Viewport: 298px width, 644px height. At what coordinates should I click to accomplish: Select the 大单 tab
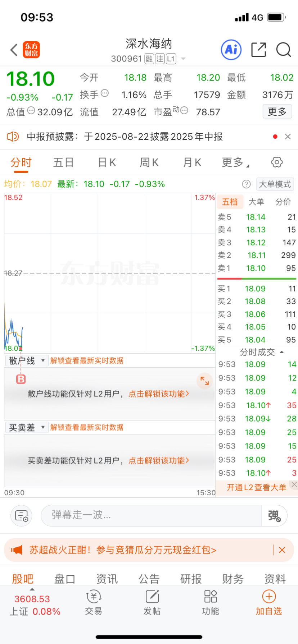tap(256, 202)
